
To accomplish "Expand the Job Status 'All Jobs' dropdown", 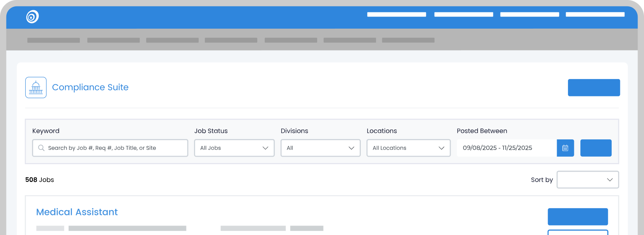I will click(234, 148).
